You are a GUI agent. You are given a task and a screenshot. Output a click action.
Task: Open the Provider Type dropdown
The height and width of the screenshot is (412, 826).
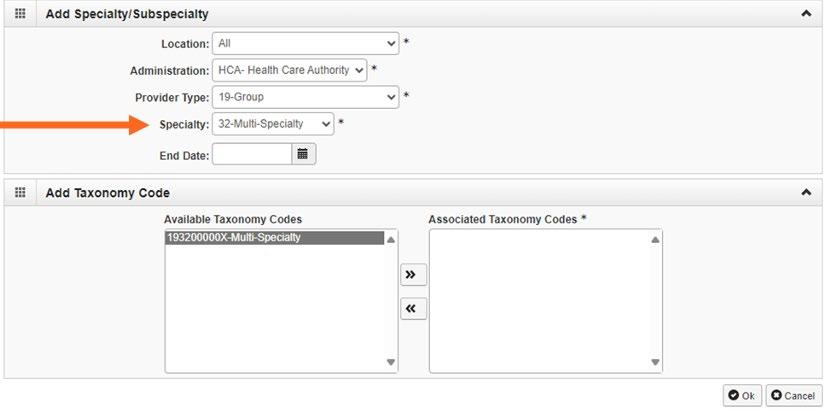pos(305,97)
